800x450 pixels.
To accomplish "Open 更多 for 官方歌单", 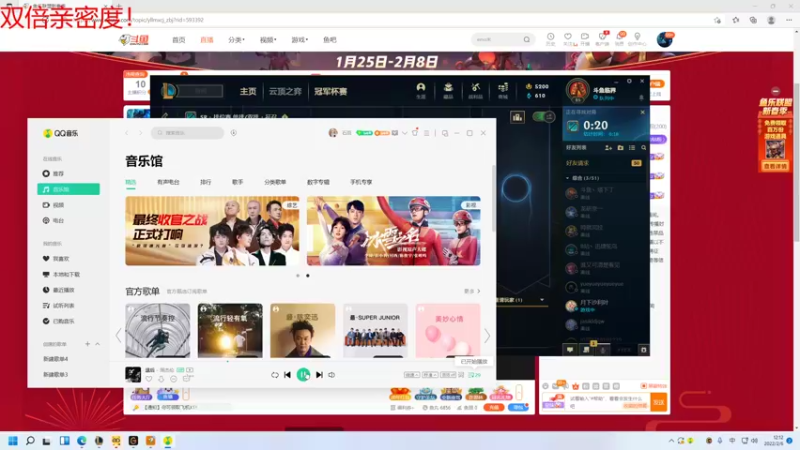I will [472, 291].
